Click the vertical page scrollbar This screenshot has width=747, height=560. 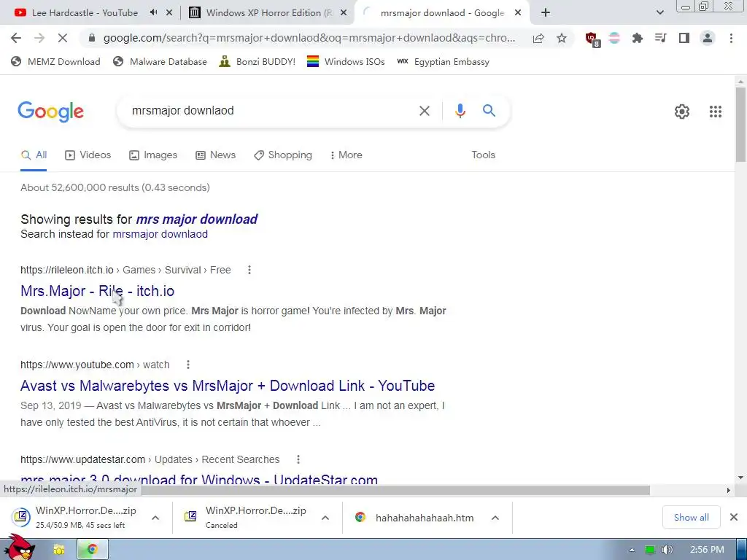pos(740,125)
